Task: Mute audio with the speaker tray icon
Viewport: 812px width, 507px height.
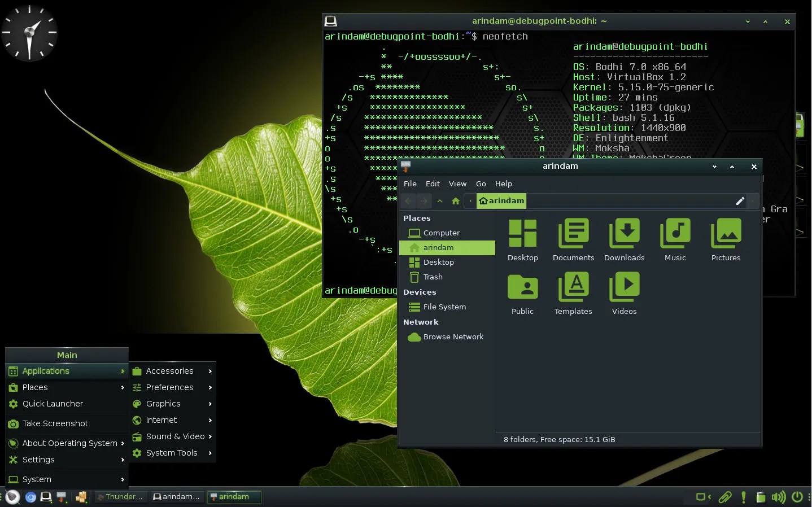Action: pos(779,497)
